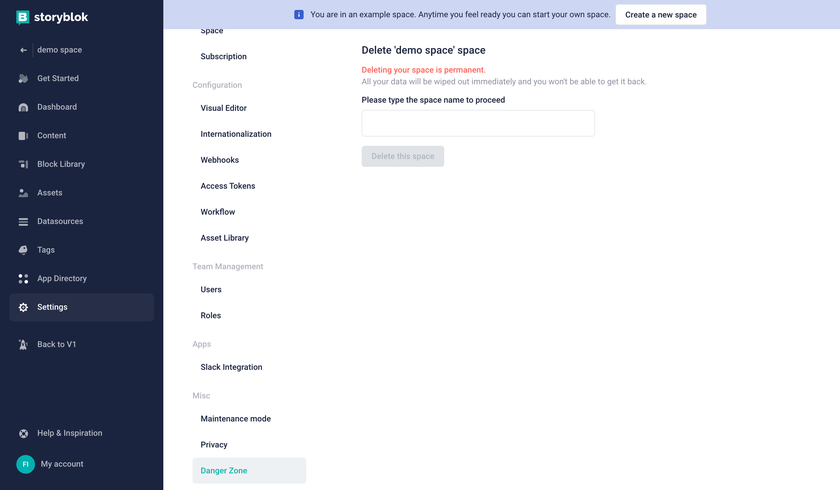840x490 pixels.
Task: Select Webhooks in settings menu
Action: [220, 160]
